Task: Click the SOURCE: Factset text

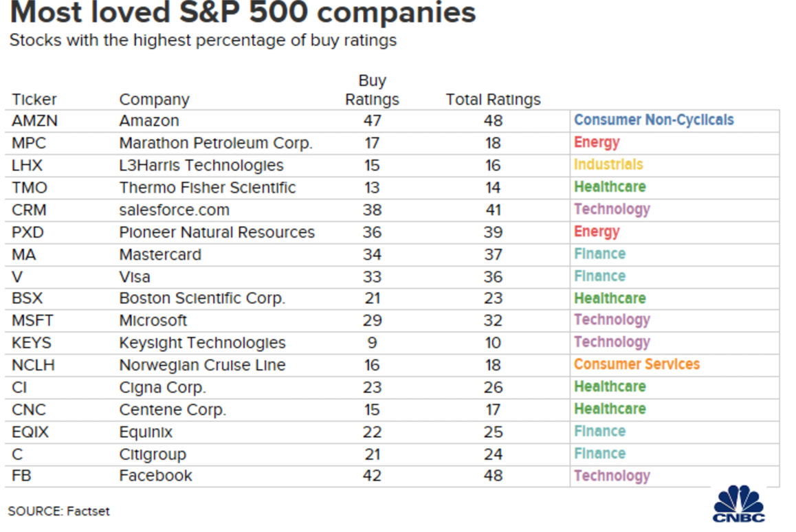Action: [59, 511]
